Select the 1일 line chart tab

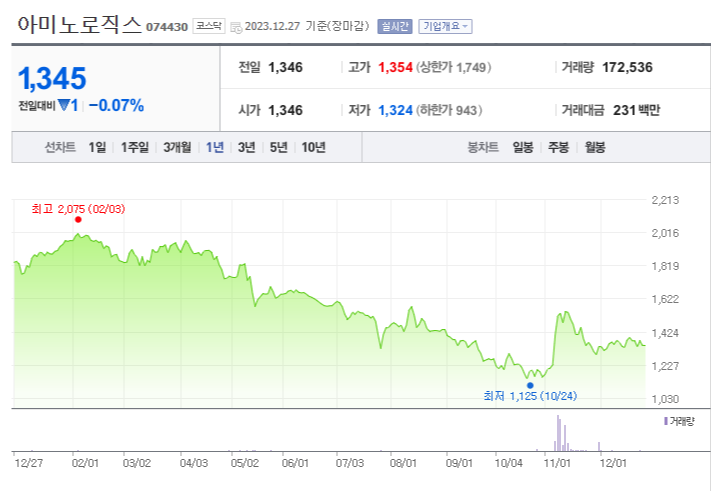(x=97, y=147)
